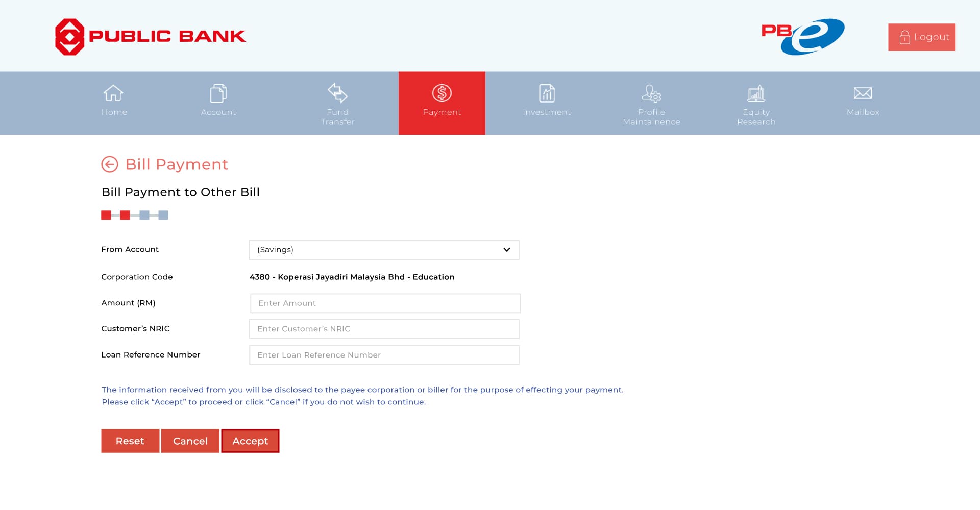Switch to the Payment tab
This screenshot has width=980, height=510.
tap(442, 103)
